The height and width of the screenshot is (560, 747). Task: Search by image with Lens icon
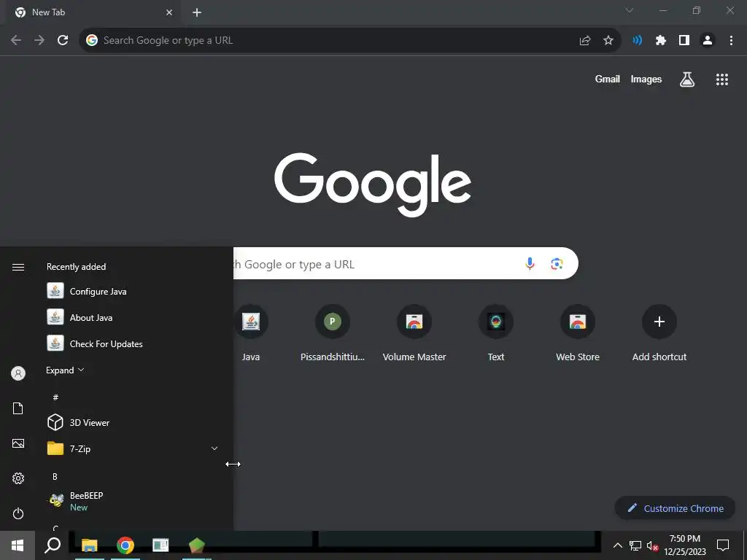point(557,263)
